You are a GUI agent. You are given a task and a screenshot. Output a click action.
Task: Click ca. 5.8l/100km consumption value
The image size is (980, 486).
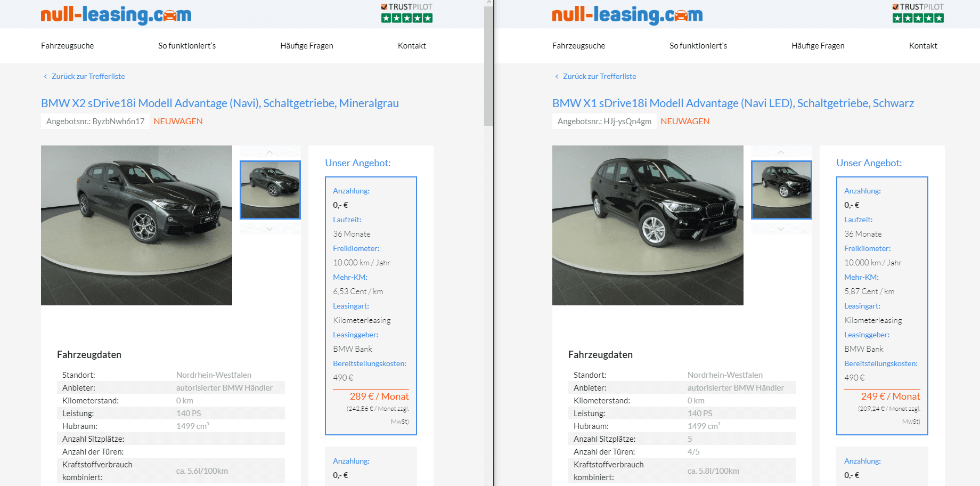point(713,471)
